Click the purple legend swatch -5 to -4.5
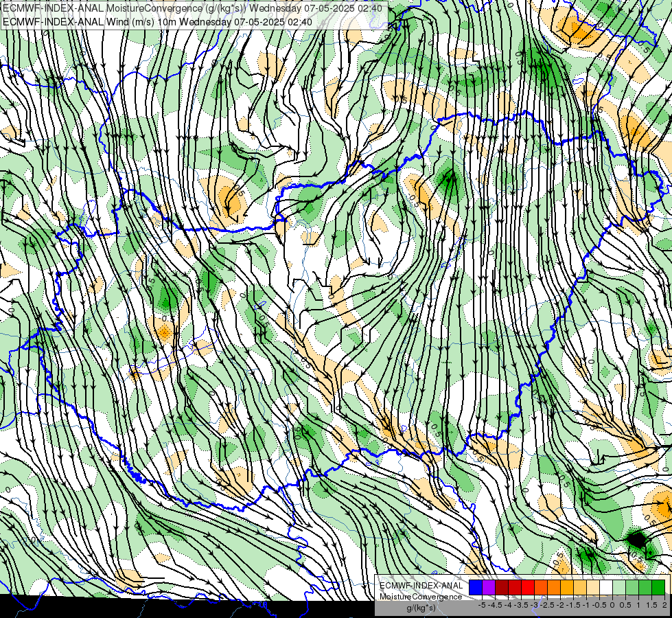The height and width of the screenshot is (618, 672). click(x=489, y=587)
